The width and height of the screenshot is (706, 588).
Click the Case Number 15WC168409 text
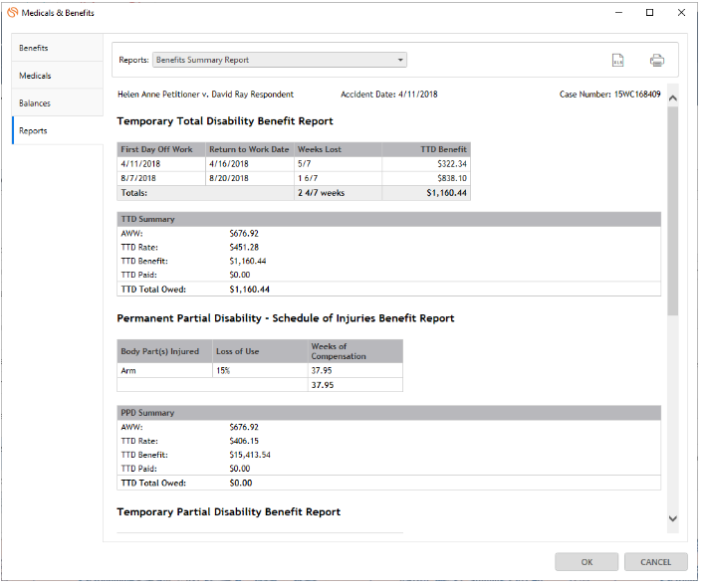point(609,95)
